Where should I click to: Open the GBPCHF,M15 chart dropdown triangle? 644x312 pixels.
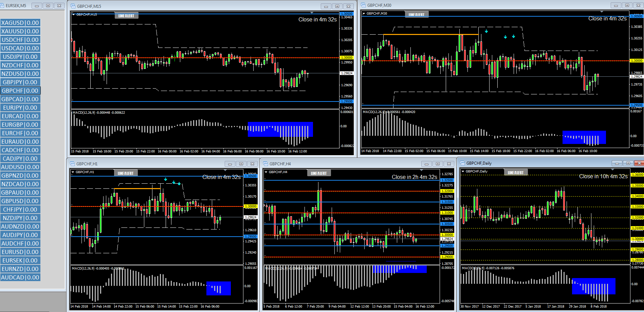click(x=74, y=15)
